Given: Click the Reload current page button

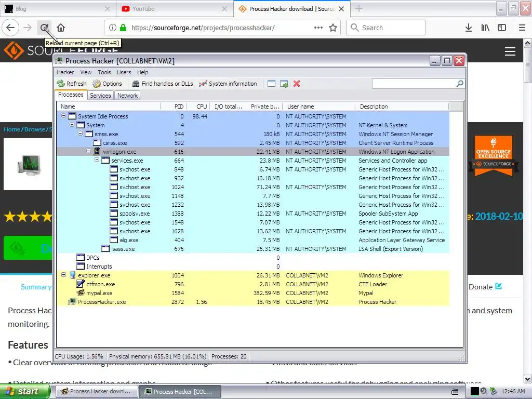Looking at the screenshot, I should click(x=44, y=28).
